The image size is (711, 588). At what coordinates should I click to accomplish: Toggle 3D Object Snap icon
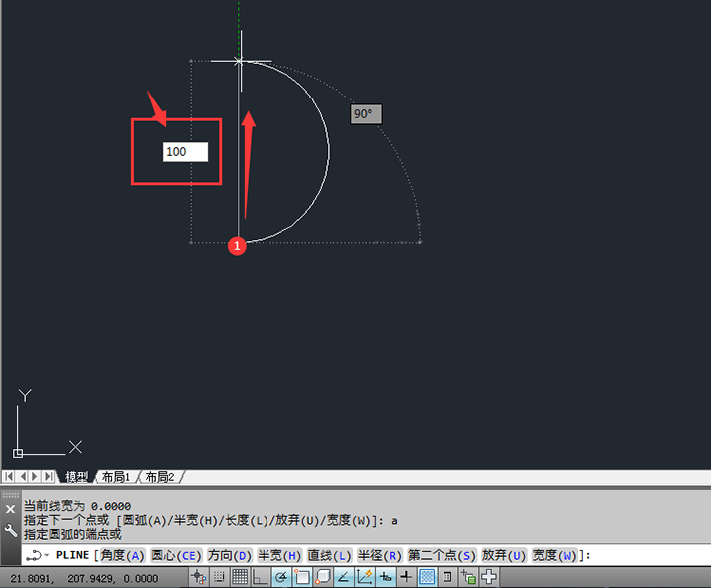coord(323,577)
